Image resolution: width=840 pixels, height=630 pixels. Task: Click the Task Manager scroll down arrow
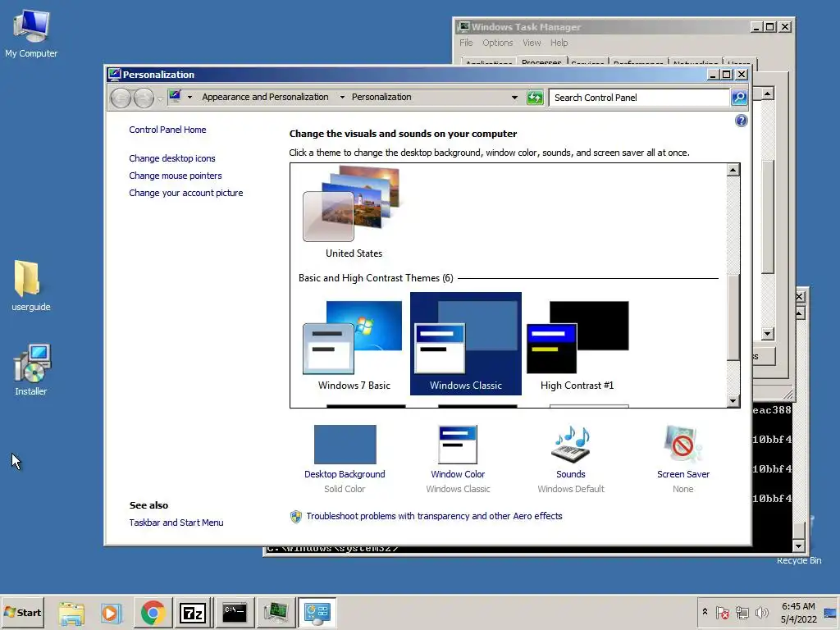(768, 334)
